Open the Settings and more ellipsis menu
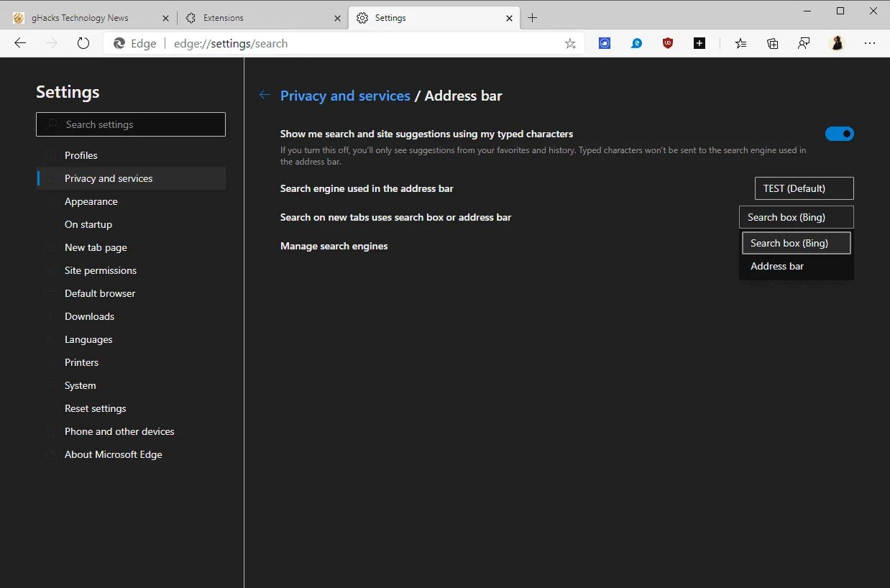This screenshot has height=588, width=890. click(x=870, y=43)
